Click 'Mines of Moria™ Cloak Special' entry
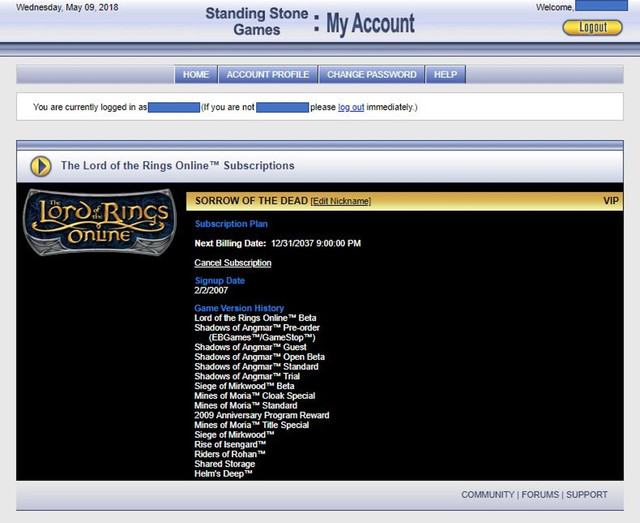The height and width of the screenshot is (523, 640). pos(255,396)
